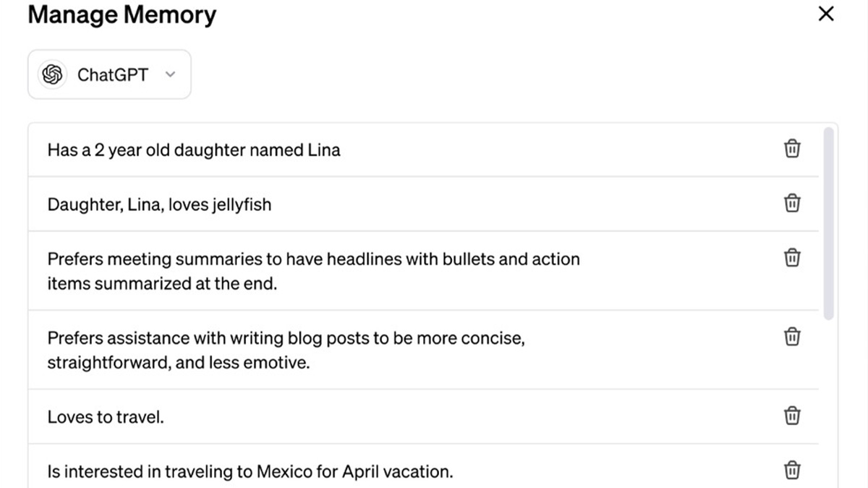Delete the "2 year old daughter named Lina" memory
868x488 pixels.
pos(792,149)
